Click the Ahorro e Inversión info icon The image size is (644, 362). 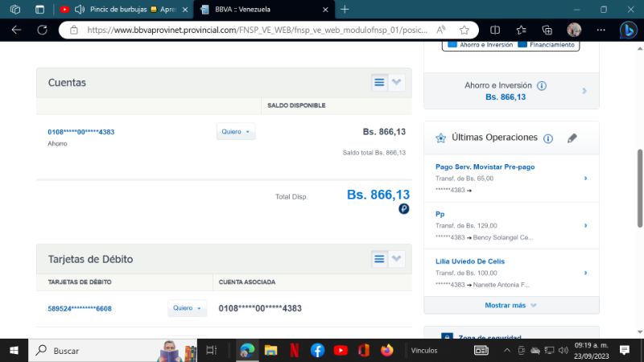(x=542, y=86)
